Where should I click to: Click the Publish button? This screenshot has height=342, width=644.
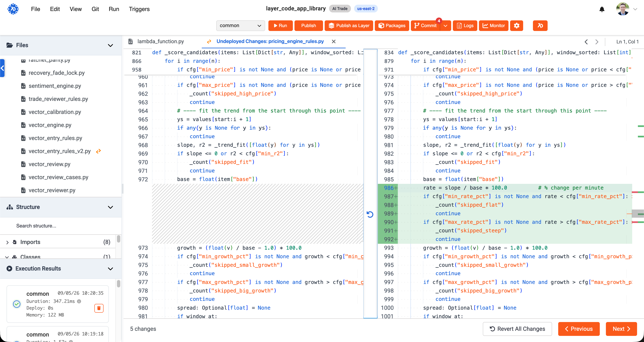point(308,25)
